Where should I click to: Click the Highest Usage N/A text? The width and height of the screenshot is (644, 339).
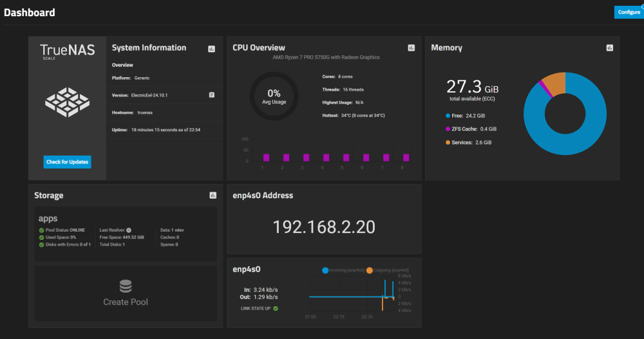click(343, 103)
